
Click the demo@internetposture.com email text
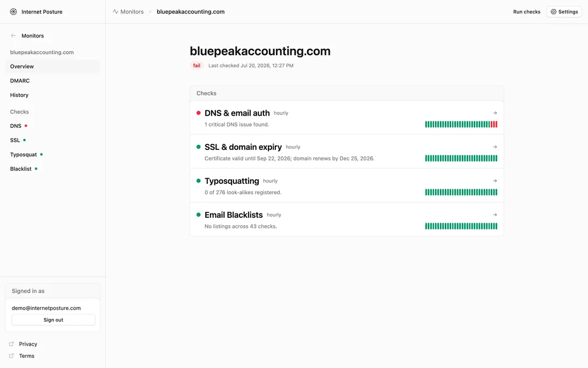(46, 308)
